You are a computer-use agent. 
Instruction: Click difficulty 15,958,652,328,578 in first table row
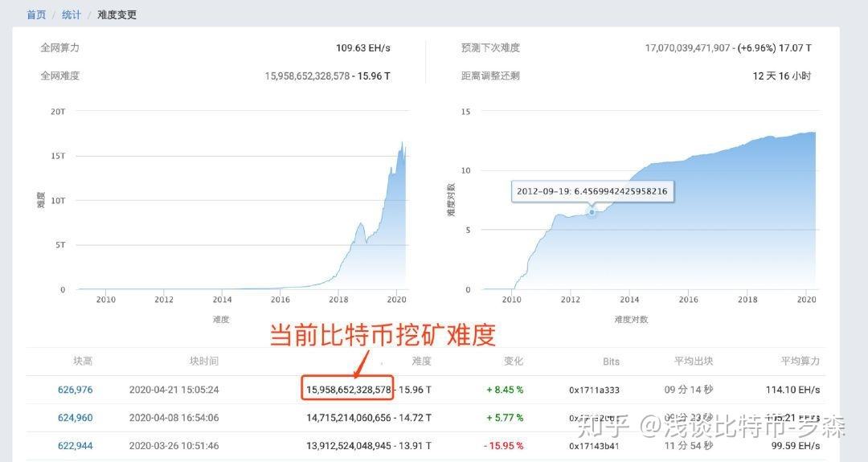click(349, 390)
